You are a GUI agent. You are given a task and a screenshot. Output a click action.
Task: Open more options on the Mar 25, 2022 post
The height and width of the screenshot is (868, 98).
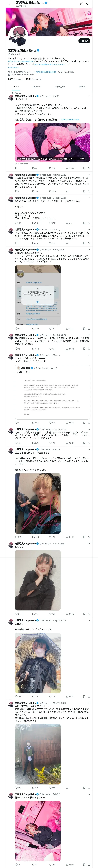89,703
